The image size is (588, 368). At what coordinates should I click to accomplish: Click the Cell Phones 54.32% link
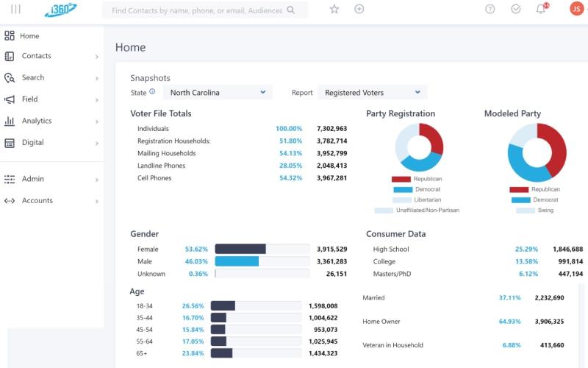coord(290,178)
